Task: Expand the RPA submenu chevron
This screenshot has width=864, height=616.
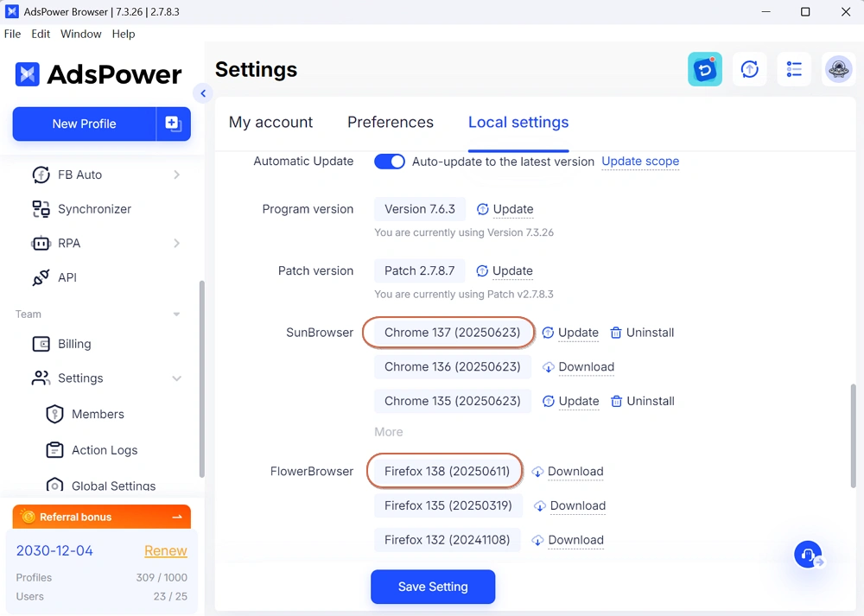Action: [x=177, y=243]
